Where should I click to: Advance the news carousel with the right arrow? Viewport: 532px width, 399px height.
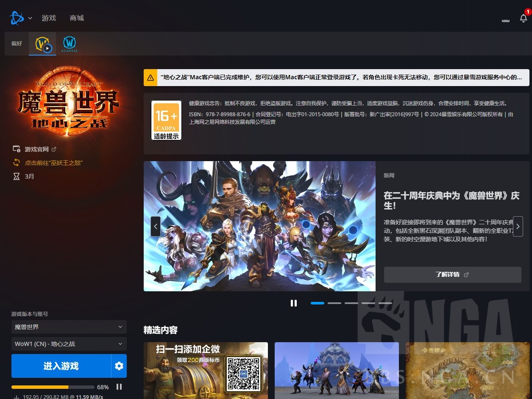pyautogui.click(x=518, y=226)
